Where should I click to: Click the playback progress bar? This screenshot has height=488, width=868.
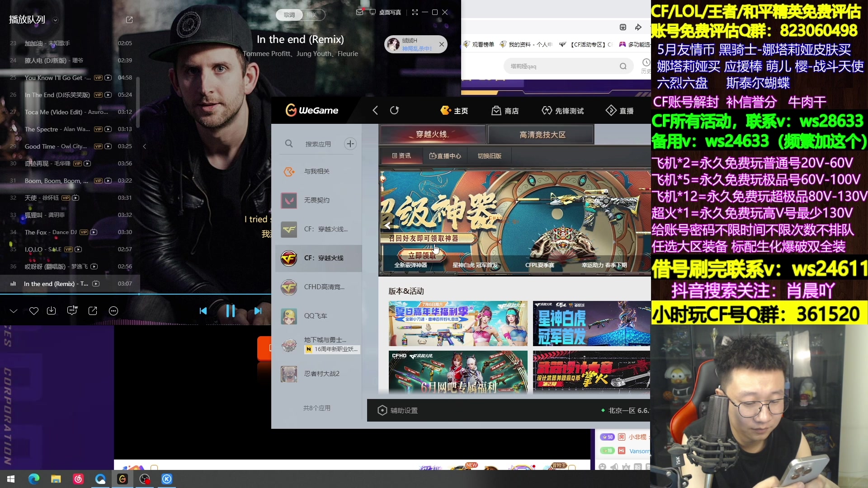[x=136, y=294]
